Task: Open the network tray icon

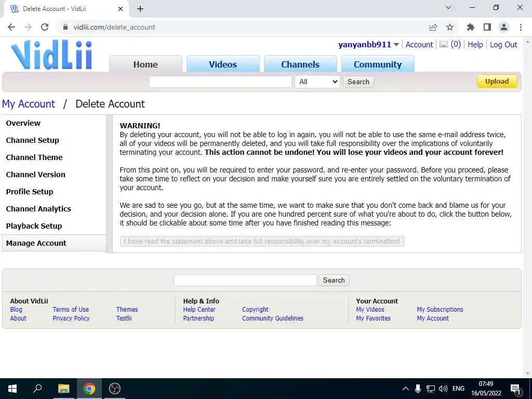Action: (431, 389)
